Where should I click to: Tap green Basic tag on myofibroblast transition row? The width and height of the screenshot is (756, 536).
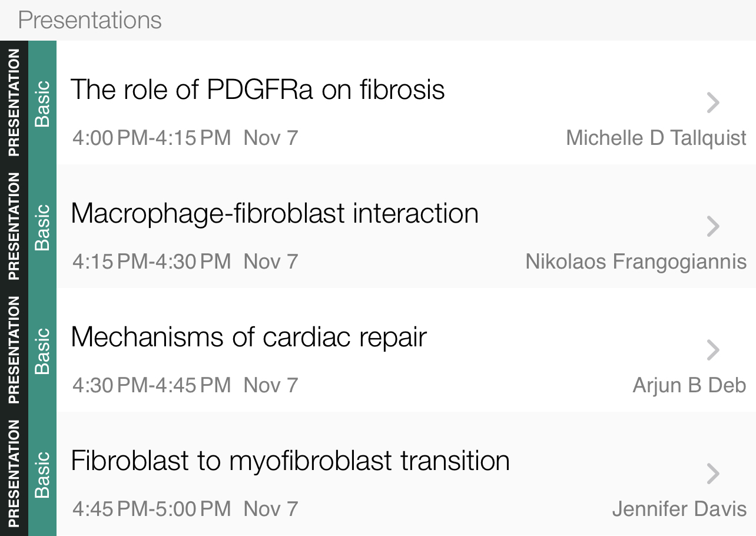point(42,474)
